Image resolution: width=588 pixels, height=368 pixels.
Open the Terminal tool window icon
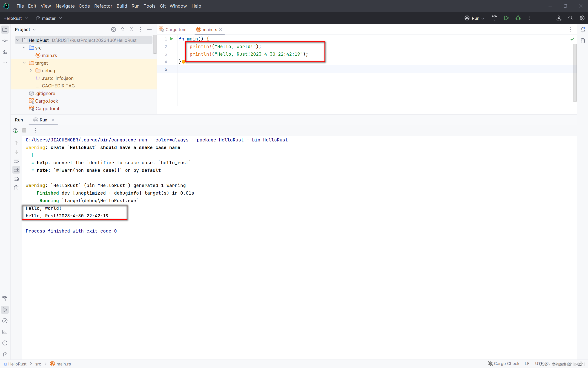click(5, 332)
